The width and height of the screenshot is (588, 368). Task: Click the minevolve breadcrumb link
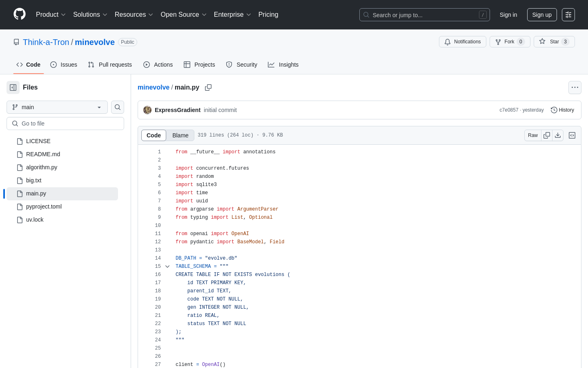point(154,87)
